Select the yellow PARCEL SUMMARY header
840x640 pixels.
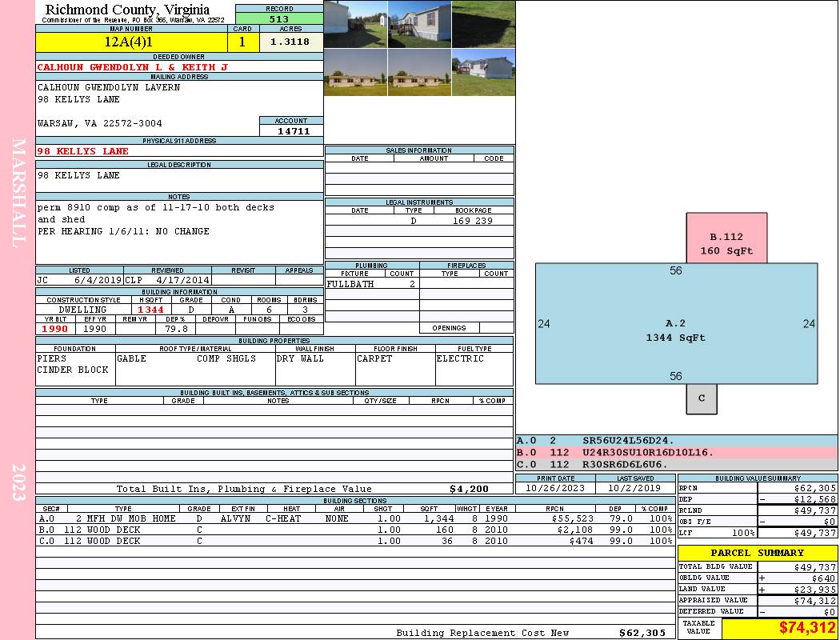coord(757,553)
